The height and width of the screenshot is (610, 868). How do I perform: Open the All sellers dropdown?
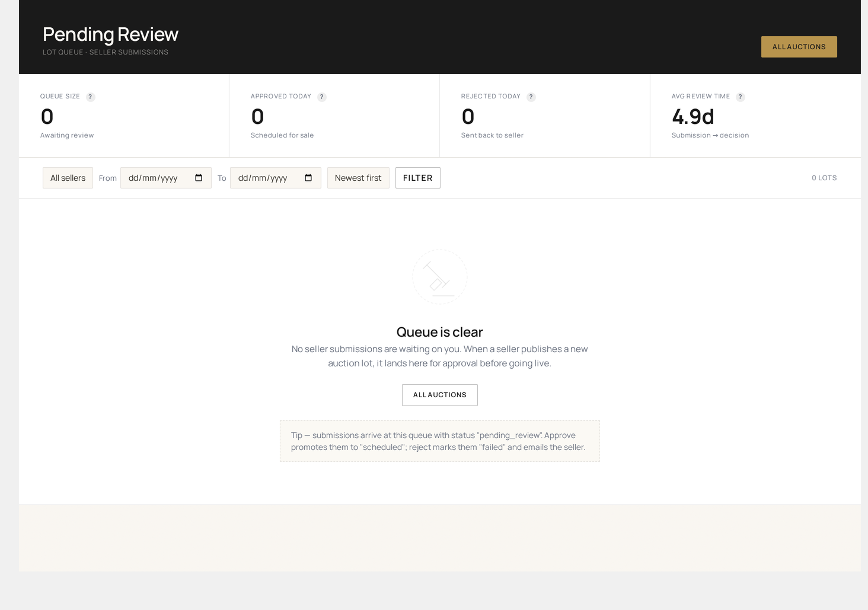click(68, 178)
